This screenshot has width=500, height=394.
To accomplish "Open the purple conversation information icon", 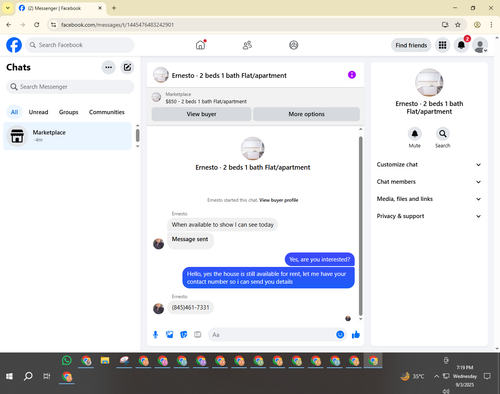I will coord(352,75).
